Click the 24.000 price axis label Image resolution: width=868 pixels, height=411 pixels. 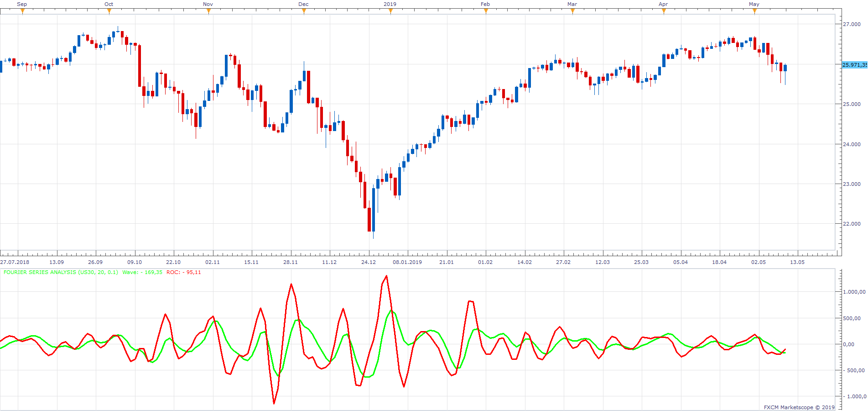pyautogui.click(x=852, y=144)
